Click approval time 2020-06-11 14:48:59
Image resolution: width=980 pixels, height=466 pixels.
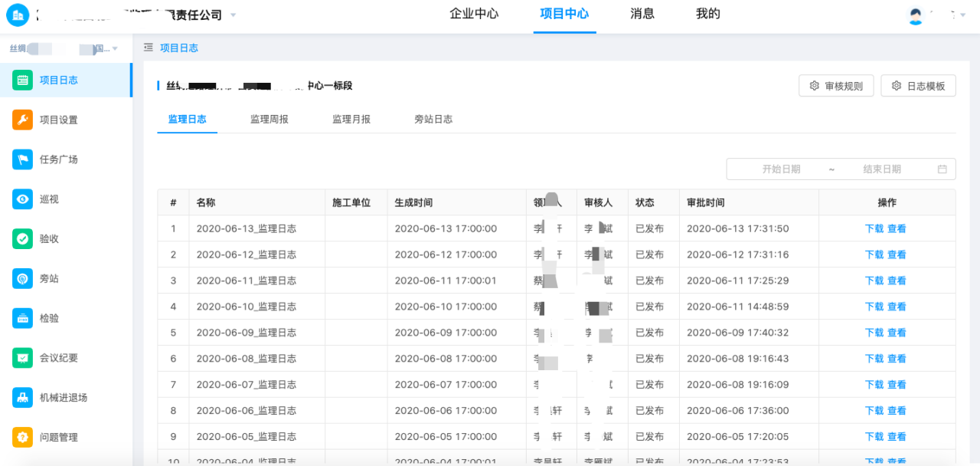(737, 307)
